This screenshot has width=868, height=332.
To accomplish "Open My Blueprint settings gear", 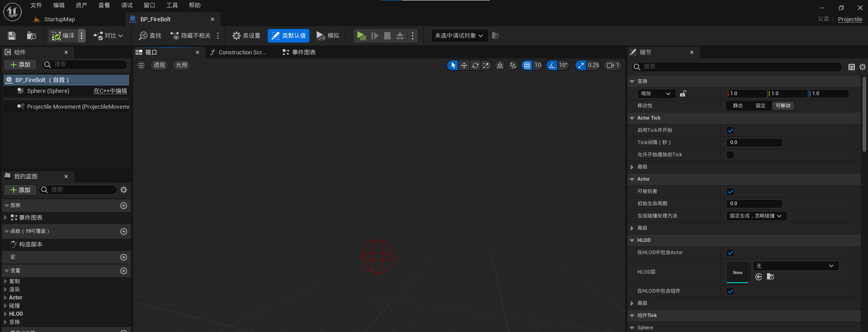I will click(124, 190).
